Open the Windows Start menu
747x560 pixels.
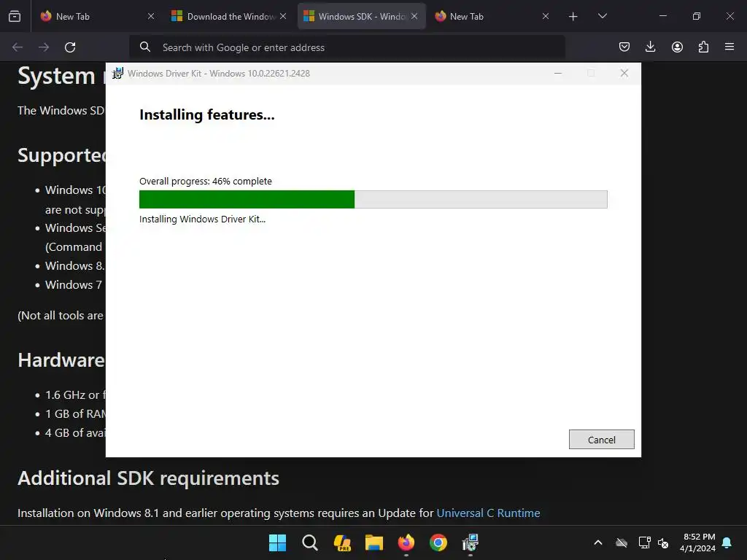point(277,542)
